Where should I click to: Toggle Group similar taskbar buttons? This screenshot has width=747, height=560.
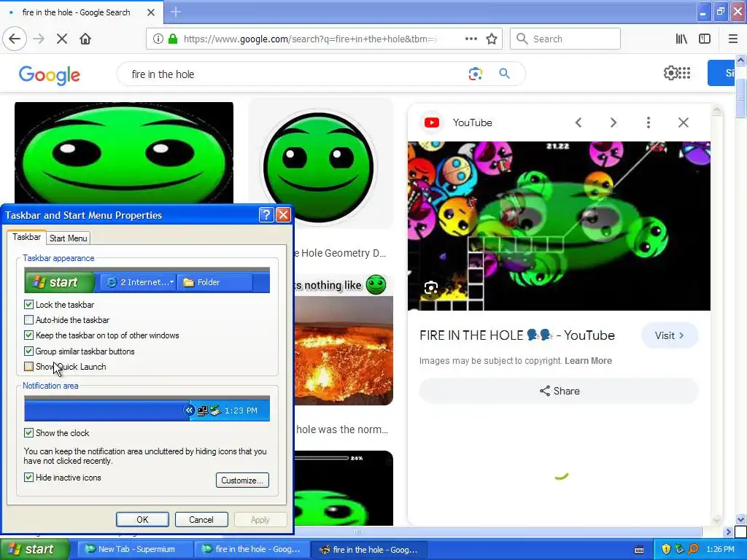29,351
